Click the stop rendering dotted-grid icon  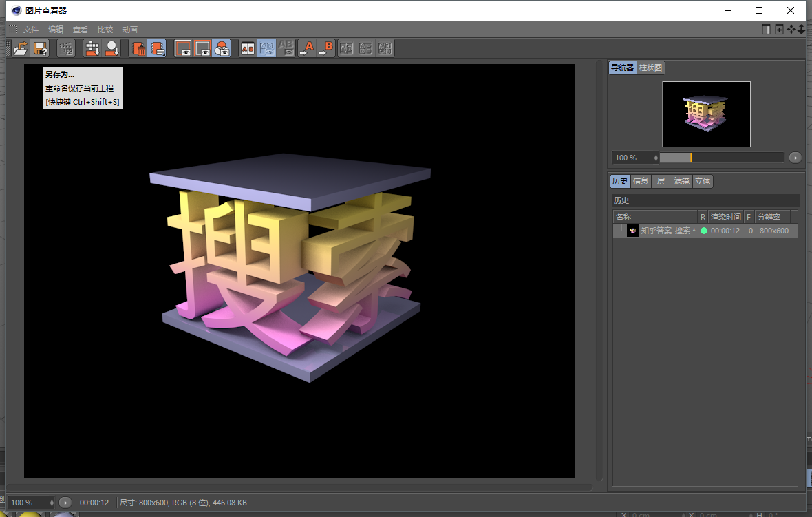pos(66,48)
